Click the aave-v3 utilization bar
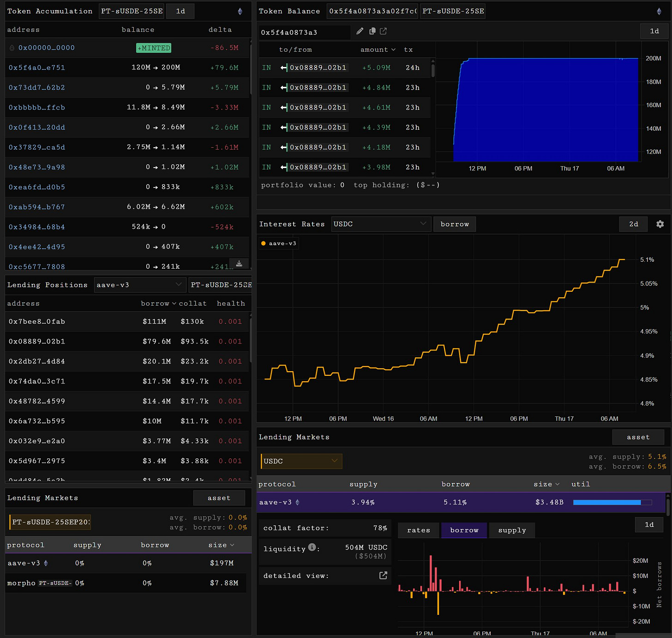The width and height of the screenshot is (672, 638). point(612,502)
